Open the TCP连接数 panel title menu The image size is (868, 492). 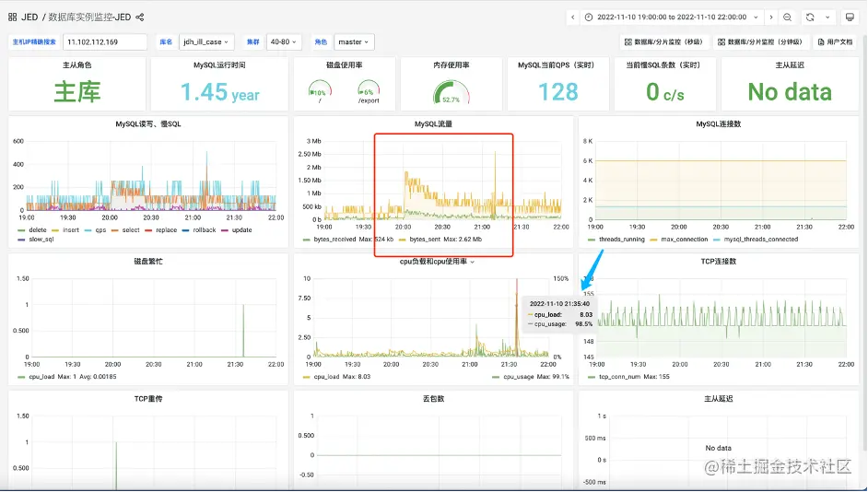point(719,262)
